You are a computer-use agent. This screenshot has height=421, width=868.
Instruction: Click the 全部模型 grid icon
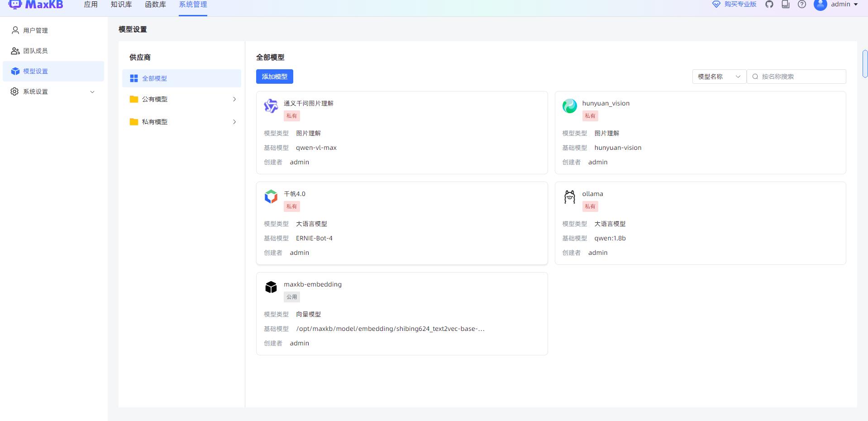pyautogui.click(x=134, y=78)
